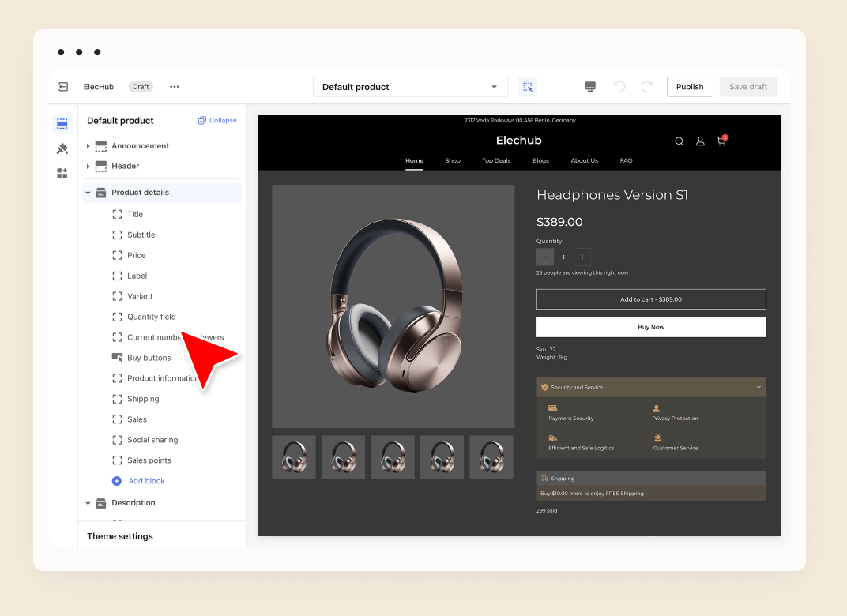Expand the Header section
This screenshot has width=847, height=616.
pos(88,166)
